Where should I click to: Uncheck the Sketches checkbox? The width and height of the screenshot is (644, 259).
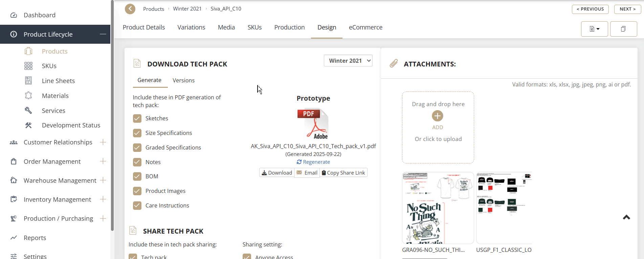click(x=137, y=119)
